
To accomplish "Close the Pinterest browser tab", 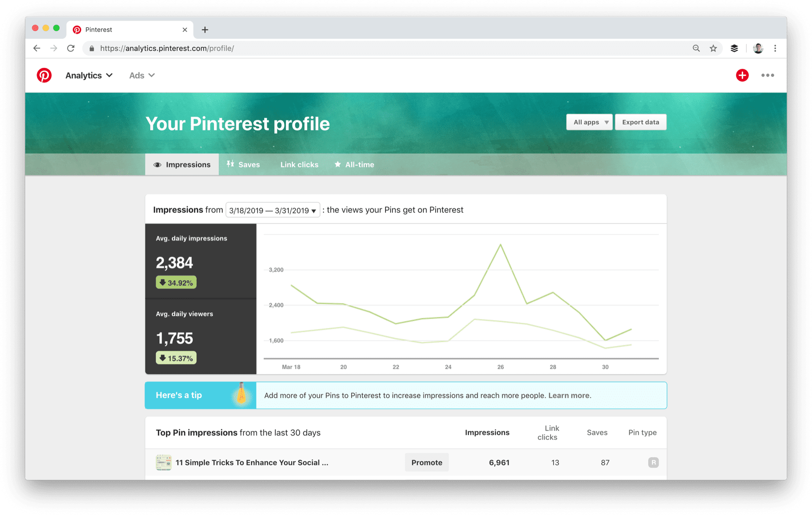I will pyautogui.click(x=185, y=30).
